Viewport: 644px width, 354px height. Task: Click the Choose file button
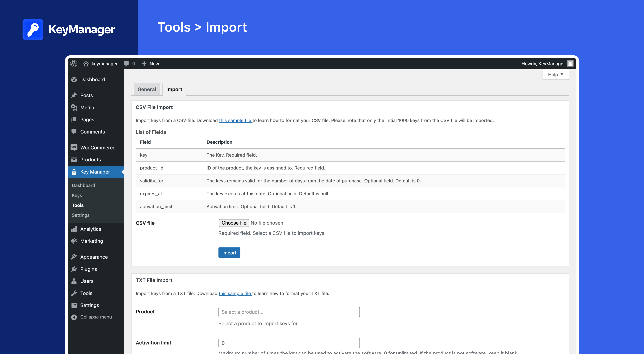click(x=234, y=223)
